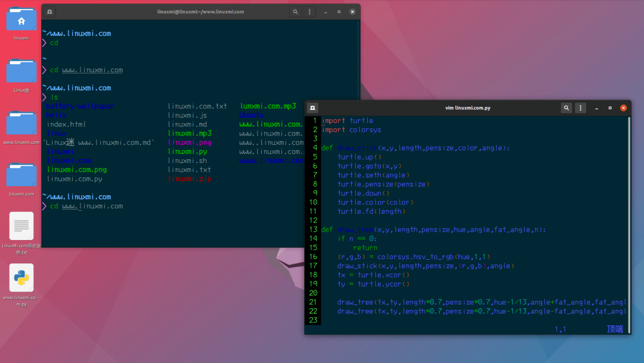Screen dimensions: 644x363
Task: Click 'lunxmi.com.mp3' in the terminal listing
Action: coord(268,106)
